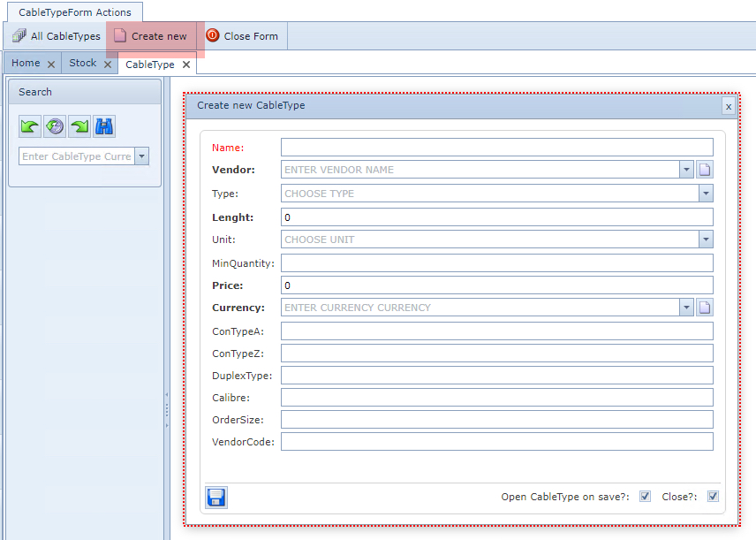Switch to the Home tab
Screen dimensions: 756x540
(26, 64)
